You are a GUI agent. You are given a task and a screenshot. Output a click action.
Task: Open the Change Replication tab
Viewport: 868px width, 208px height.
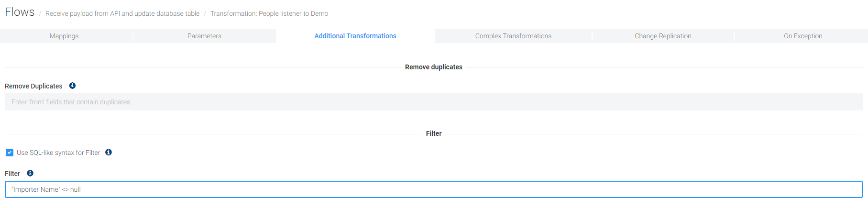tap(663, 36)
